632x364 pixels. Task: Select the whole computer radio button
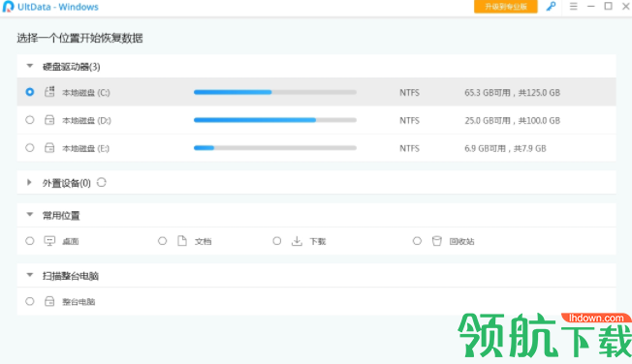(x=30, y=301)
